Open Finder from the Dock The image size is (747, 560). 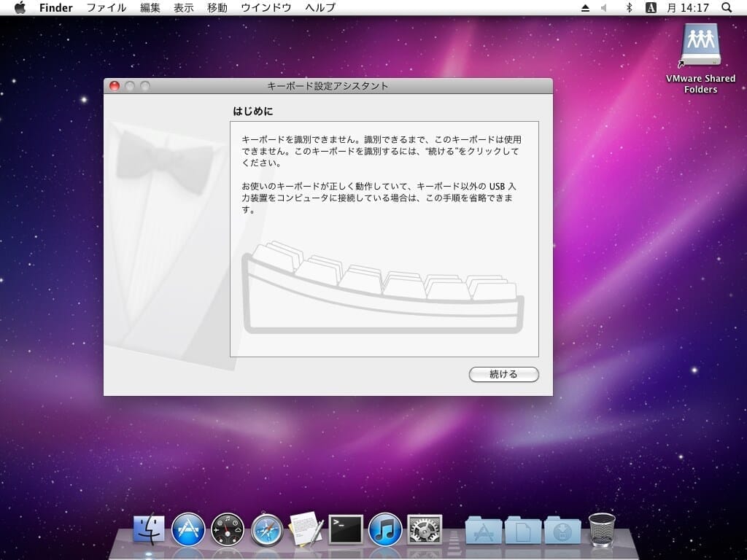tap(149, 529)
